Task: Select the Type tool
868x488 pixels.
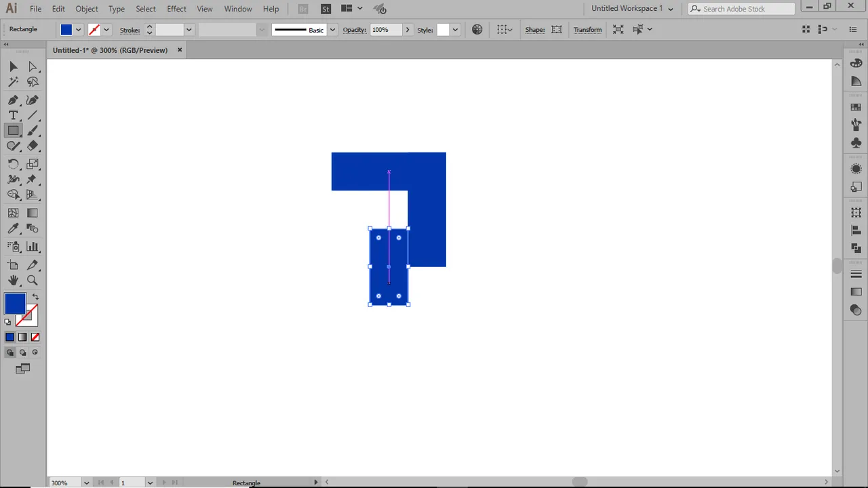Action: click(x=14, y=115)
